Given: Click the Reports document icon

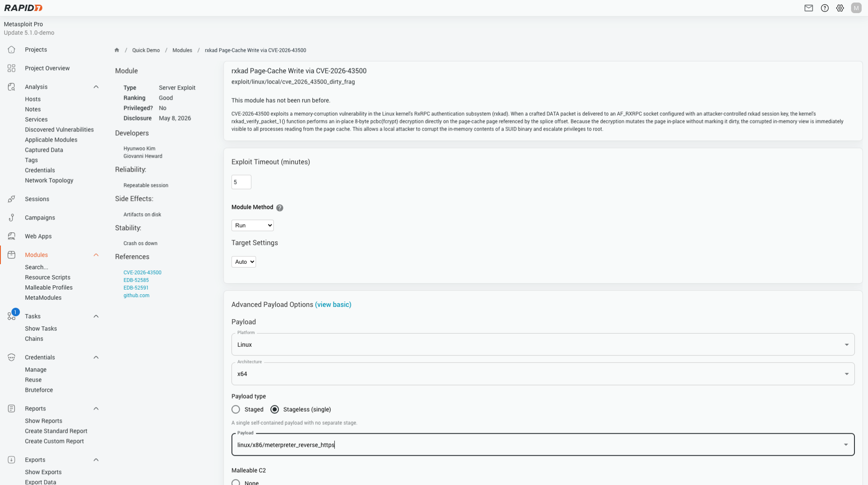Looking at the screenshot, I should [x=11, y=409].
